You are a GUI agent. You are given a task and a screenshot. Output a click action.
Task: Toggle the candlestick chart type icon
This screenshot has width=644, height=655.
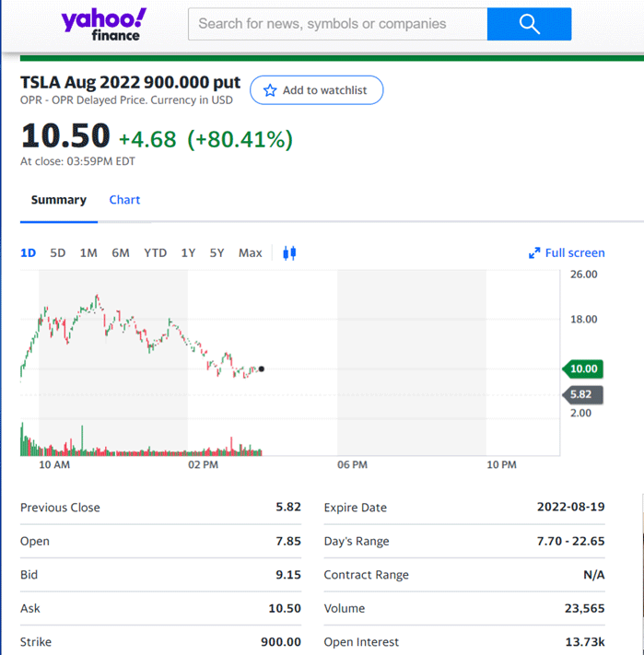289,252
